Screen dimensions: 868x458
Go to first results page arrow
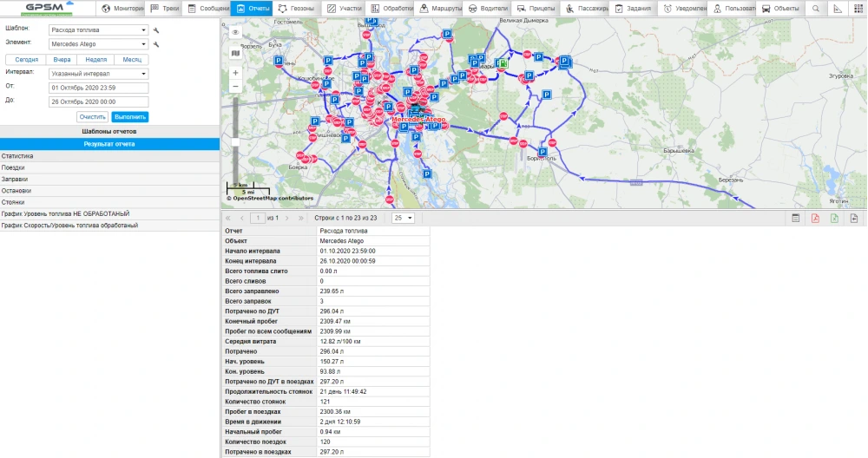pos(227,218)
